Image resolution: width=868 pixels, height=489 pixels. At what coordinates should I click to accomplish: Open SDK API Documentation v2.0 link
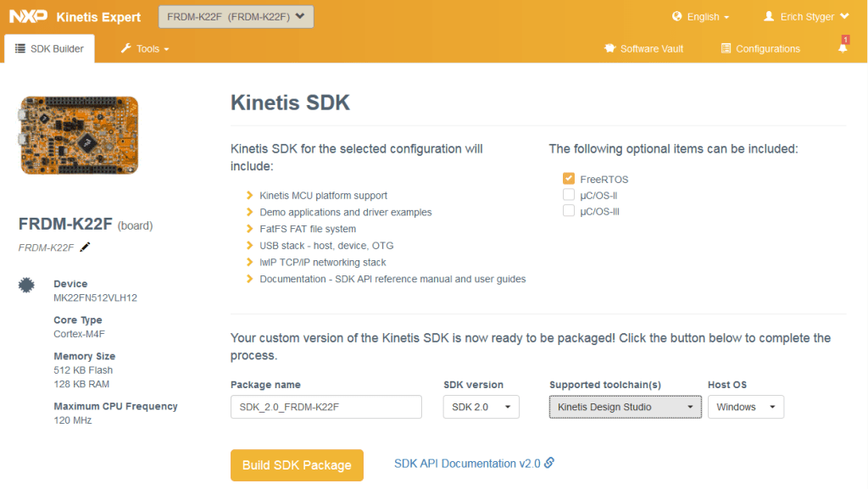474,464
